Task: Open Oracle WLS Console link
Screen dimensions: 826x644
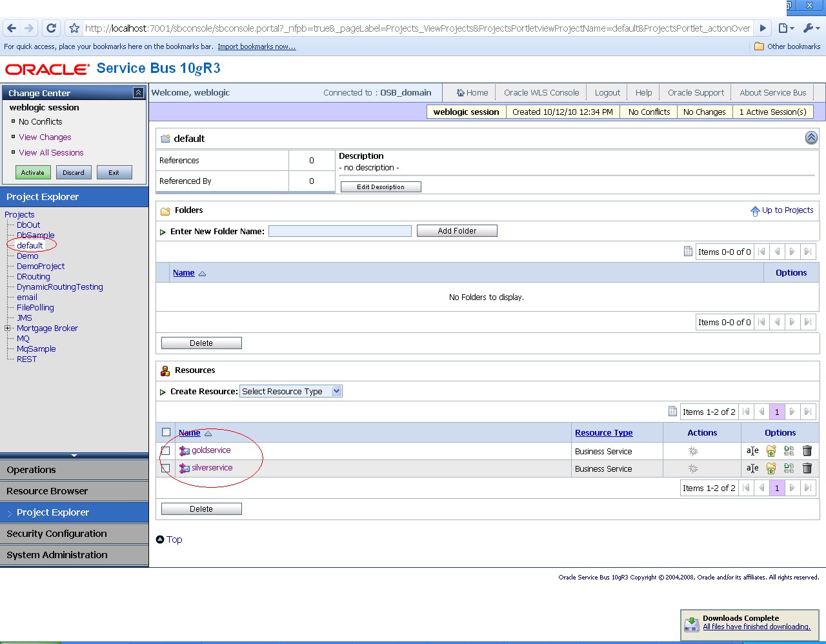Action: [541, 92]
